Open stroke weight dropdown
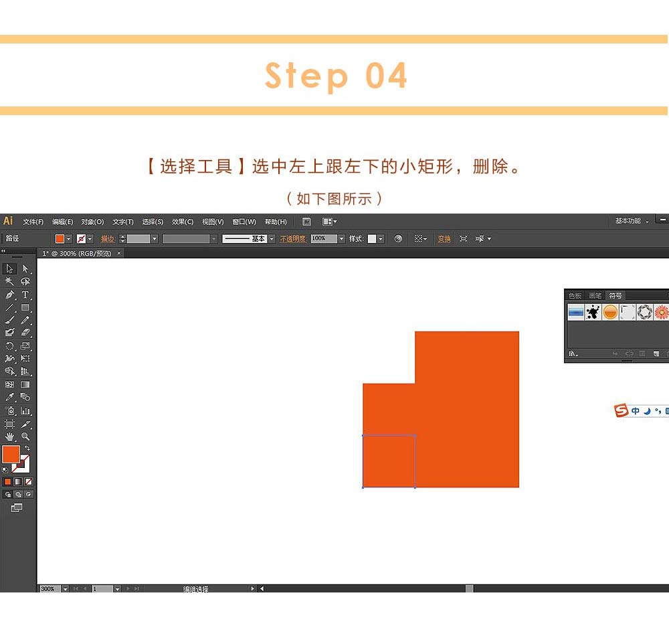 coord(155,239)
